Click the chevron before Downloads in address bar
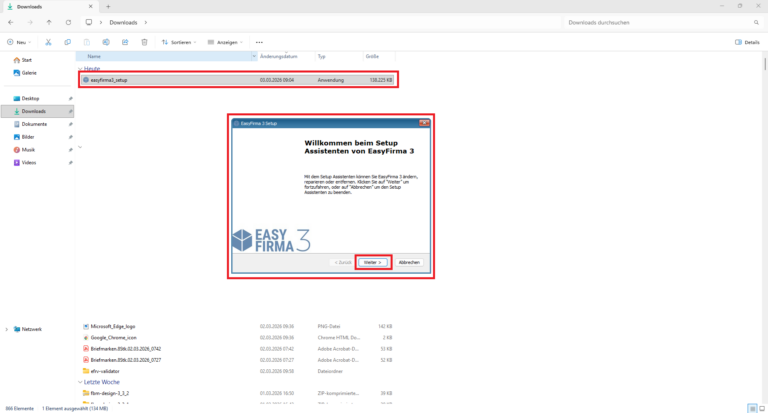 101,23
